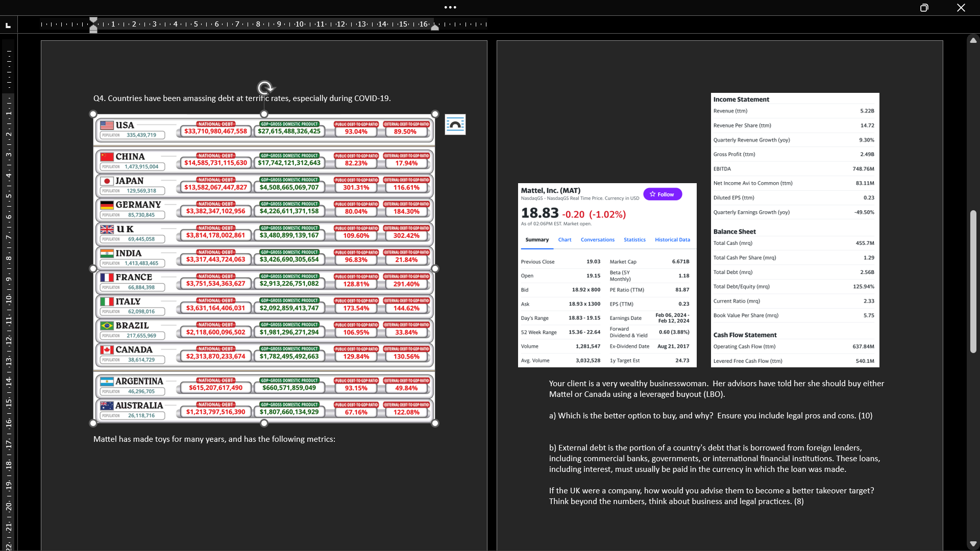The width and height of the screenshot is (980, 551).
Task: Click the image's bottom-middle sizing handle
Action: [264, 423]
